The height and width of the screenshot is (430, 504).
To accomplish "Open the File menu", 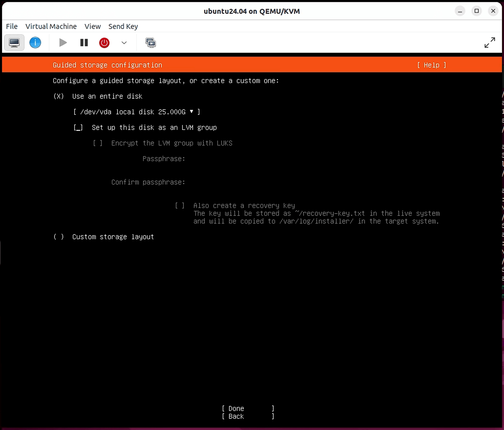I will click(12, 26).
